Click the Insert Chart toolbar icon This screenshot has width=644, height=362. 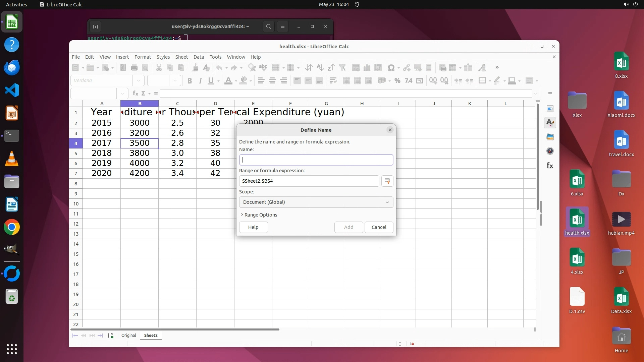pos(367,68)
